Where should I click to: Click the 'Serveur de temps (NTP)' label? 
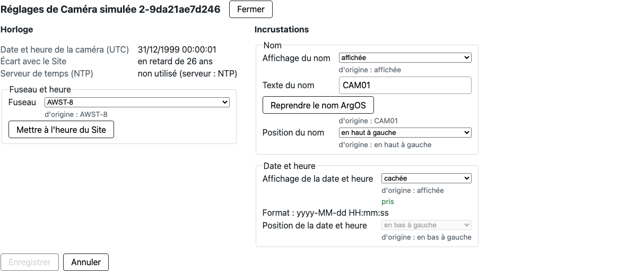pyautogui.click(x=47, y=74)
